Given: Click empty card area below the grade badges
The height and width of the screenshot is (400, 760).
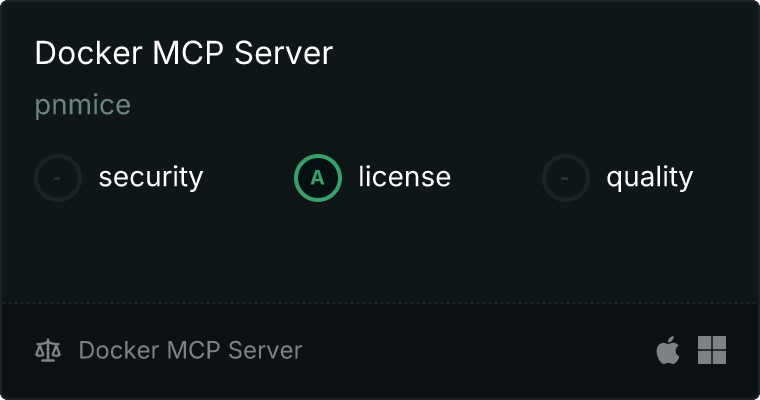Looking at the screenshot, I should tap(380, 252).
